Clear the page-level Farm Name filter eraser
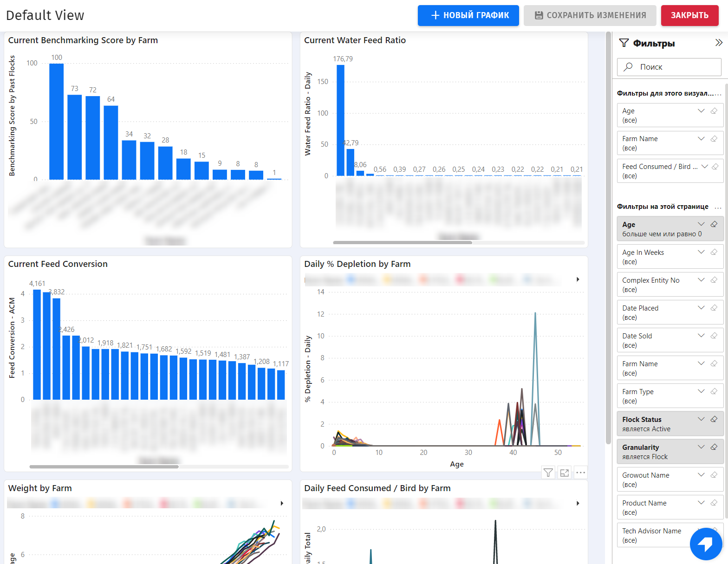 pyautogui.click(x=714, y=363)
